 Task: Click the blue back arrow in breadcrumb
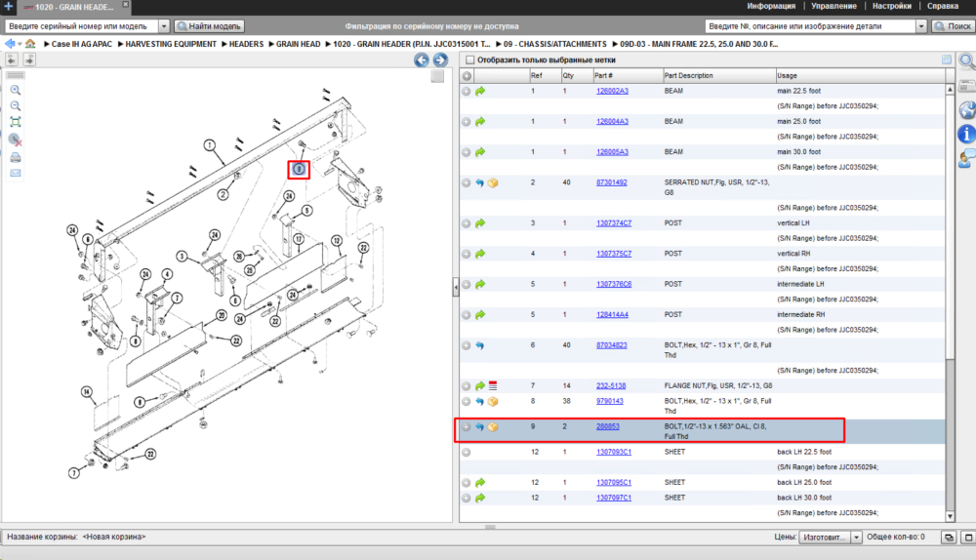10,44
